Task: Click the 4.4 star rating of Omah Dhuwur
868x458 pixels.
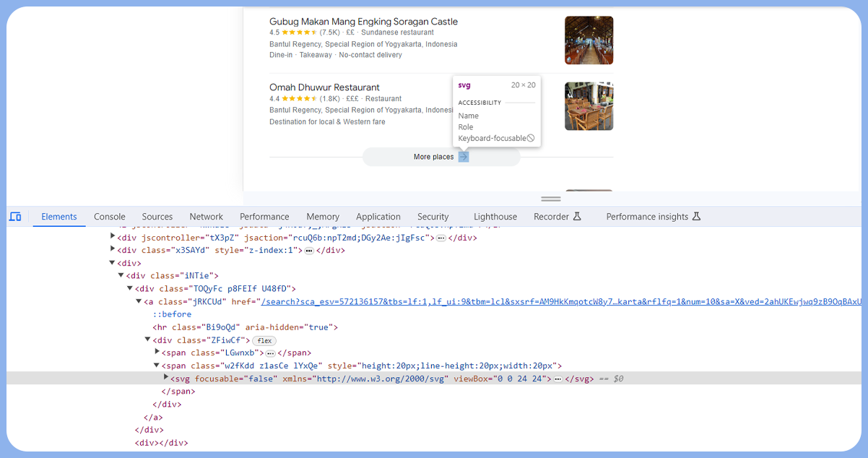Action: tap(292, 98)
